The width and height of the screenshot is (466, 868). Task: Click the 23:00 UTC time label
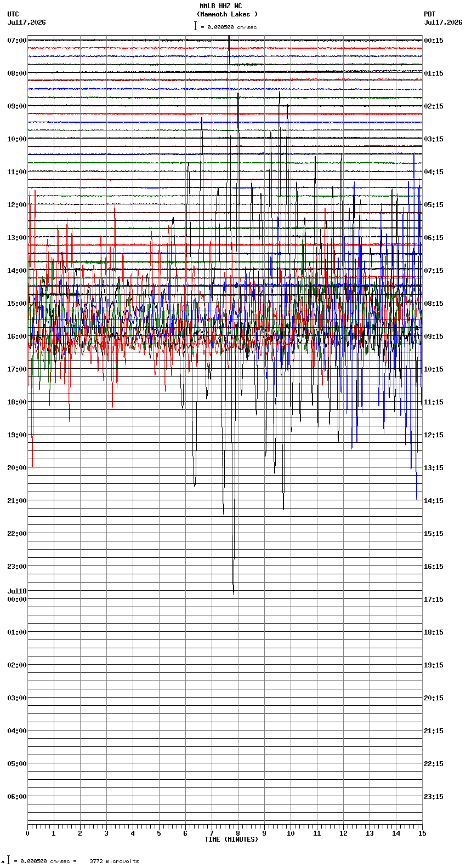point(17,567)
